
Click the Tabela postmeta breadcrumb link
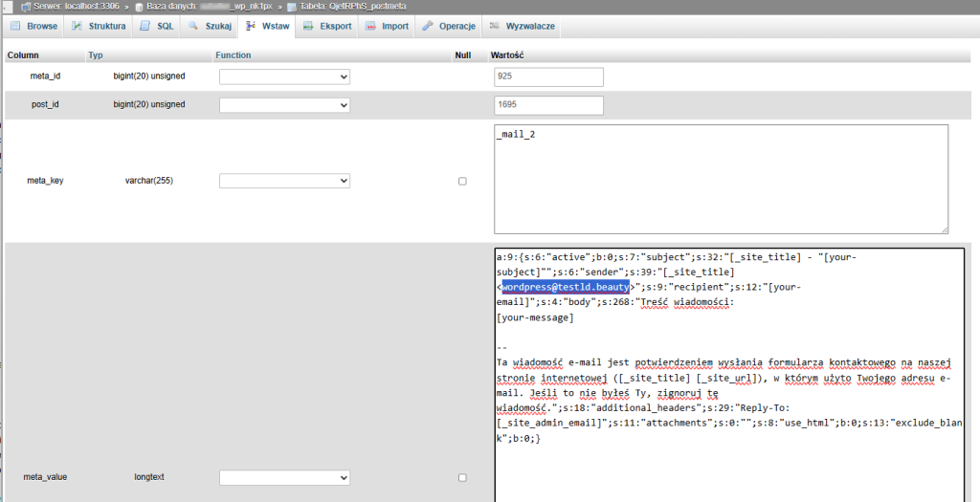[352, 7]
